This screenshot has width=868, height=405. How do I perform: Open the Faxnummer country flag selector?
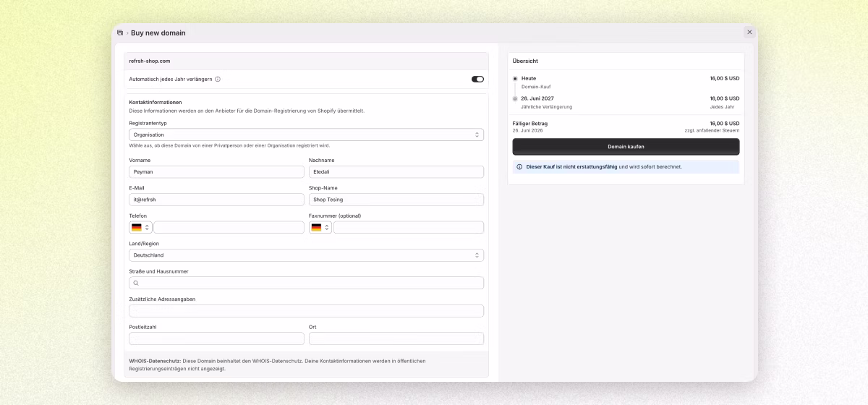pyautogui.click(x=320, y=227)
